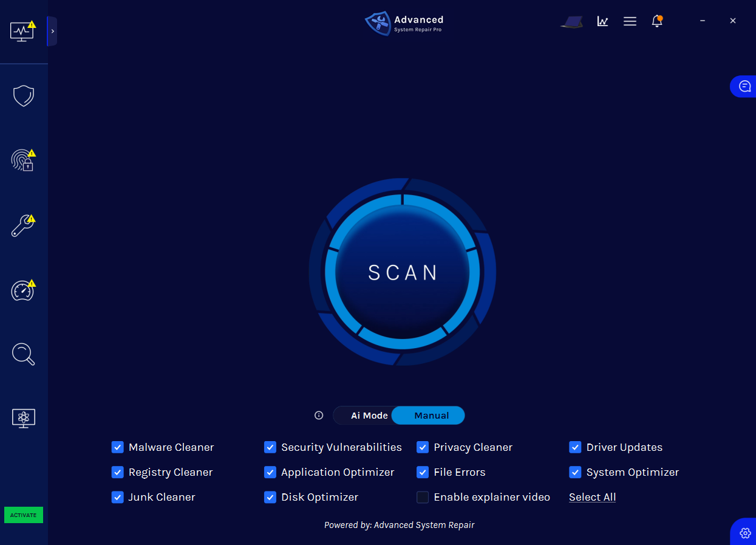Image resolution: width=756 pixels, height=545 pixels.
Task: Uncheck Driver Updates checkbox
Action: tap(575, 447)
